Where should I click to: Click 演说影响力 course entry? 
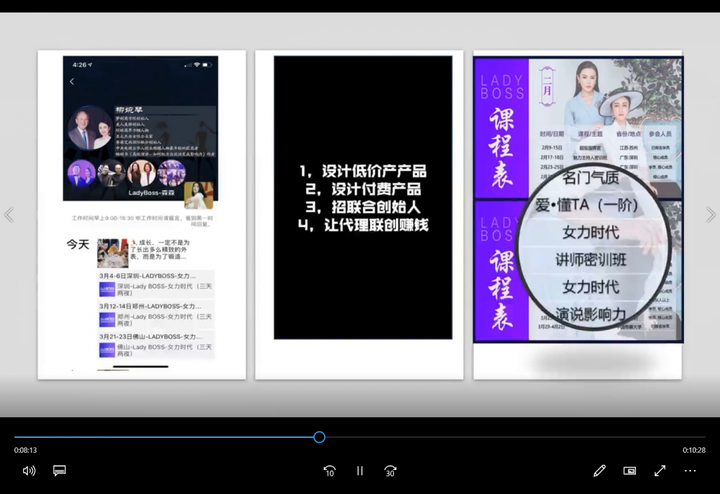[591, 314]
